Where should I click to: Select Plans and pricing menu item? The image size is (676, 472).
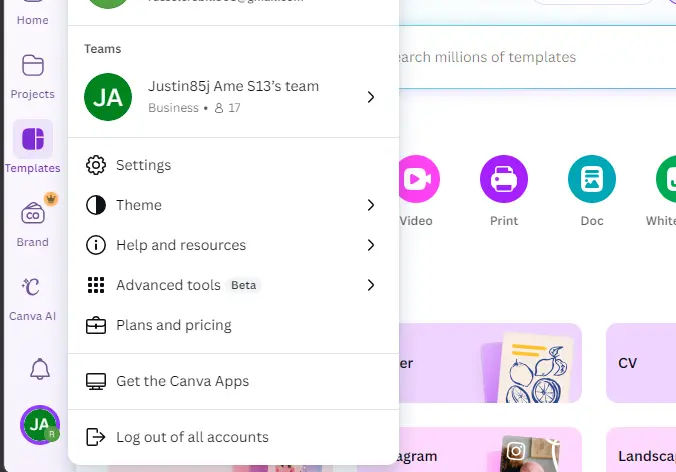click(233, 325)
